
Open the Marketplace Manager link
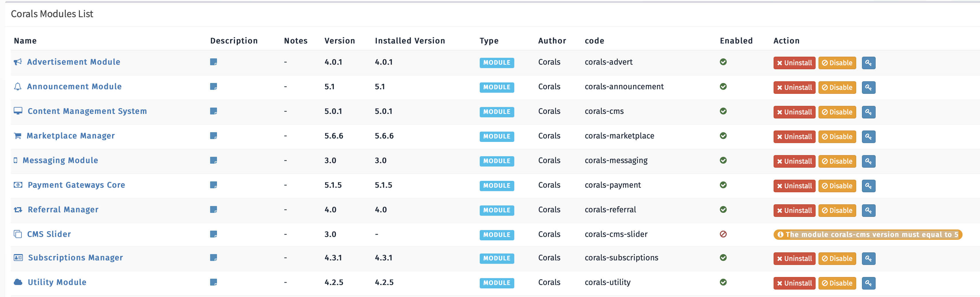(x=70, y=136)
